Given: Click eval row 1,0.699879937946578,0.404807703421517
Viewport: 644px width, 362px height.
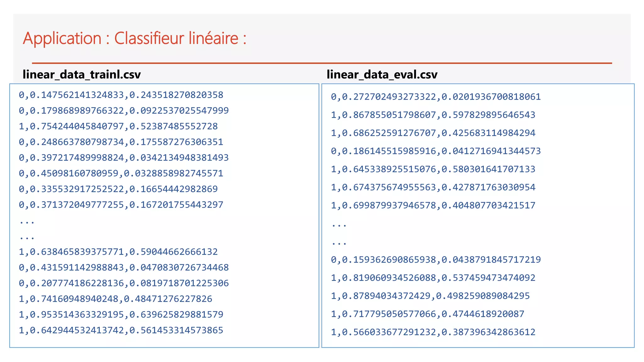Looking at the screenshot, I should [433, 206].
